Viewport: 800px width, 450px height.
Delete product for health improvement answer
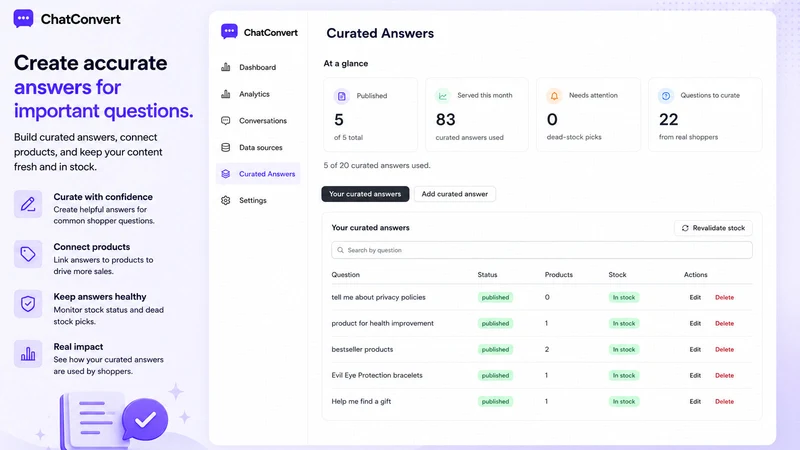(x=724, y=323)
